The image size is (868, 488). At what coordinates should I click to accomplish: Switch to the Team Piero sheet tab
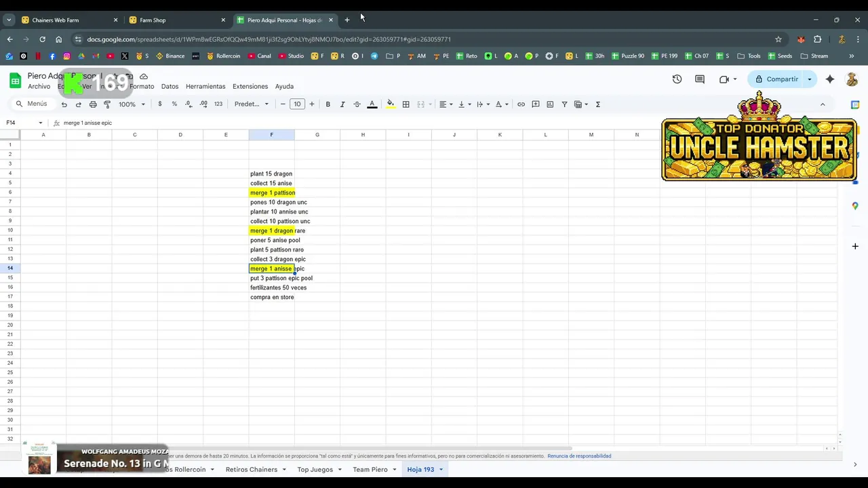(370, 470)
